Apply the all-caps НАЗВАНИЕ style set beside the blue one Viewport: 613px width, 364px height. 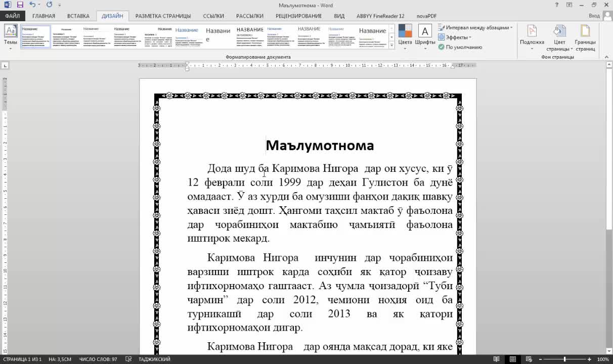click(x=250, y=37)
